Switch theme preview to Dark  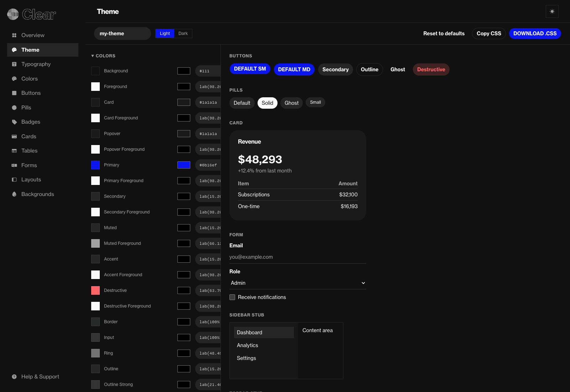coord(183,33)
